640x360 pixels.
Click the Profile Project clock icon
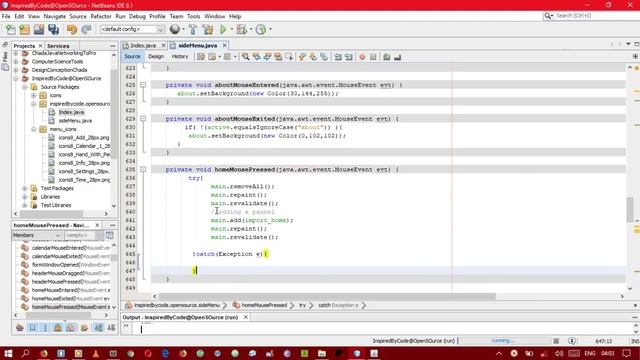click(x=261, y=29)
